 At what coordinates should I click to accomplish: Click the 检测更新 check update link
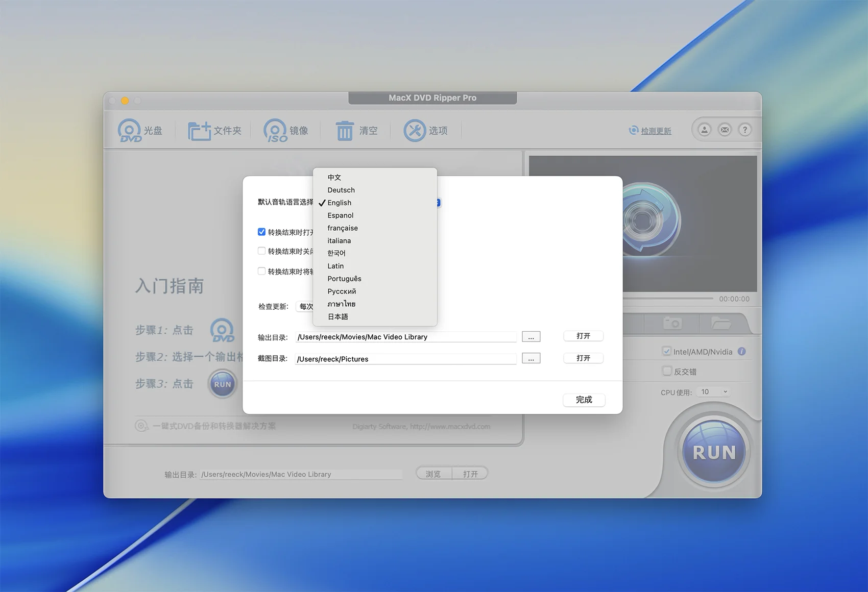coord(656,131)
